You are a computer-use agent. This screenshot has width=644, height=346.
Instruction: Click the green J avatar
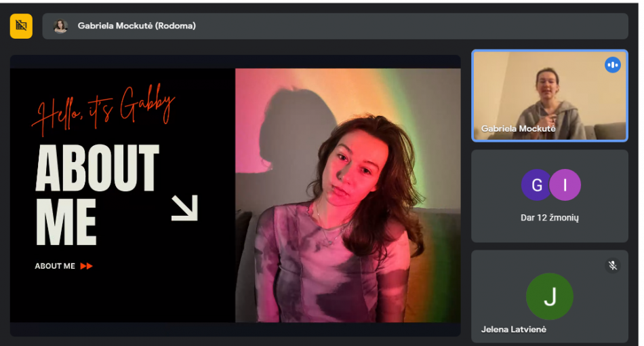pyautogui.click(x=550, y=296)
